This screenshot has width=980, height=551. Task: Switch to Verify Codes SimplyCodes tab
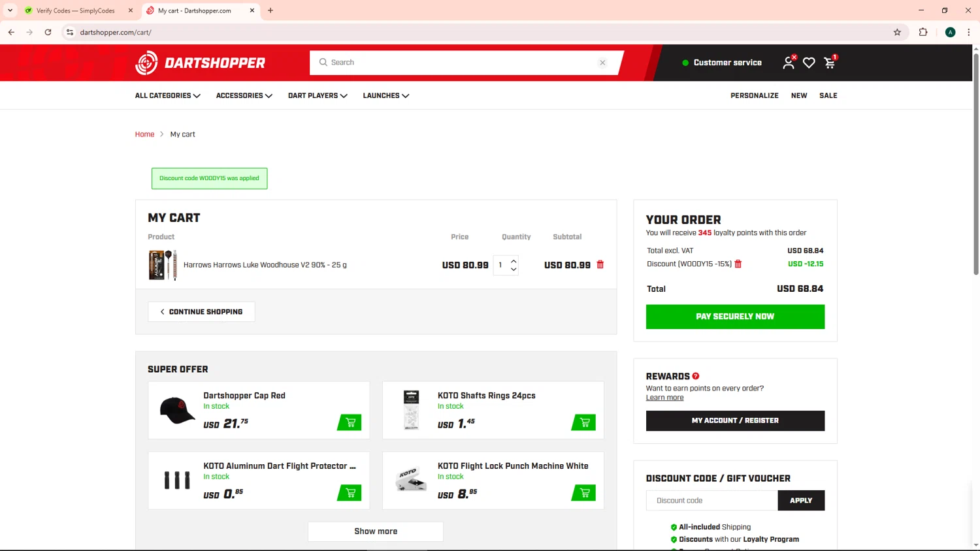tap(75, 10)
